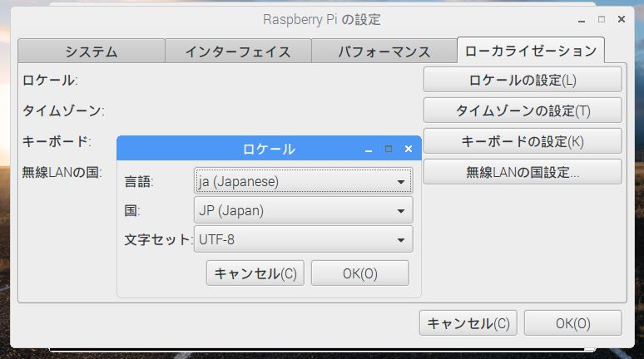Image resolution: width=644 pixels, height=359 pixels.
Task: Select the パフォーマンス tab
Action: pos(384,52)
